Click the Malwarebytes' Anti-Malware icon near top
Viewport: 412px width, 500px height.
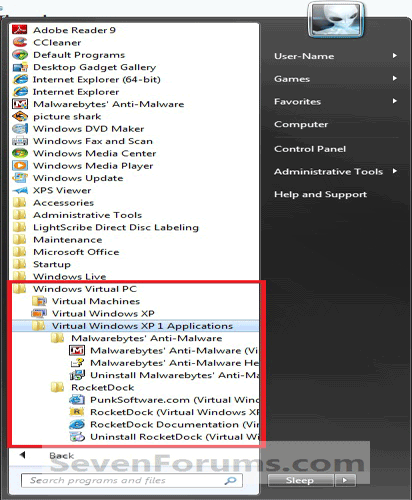(x=20, y=104)
